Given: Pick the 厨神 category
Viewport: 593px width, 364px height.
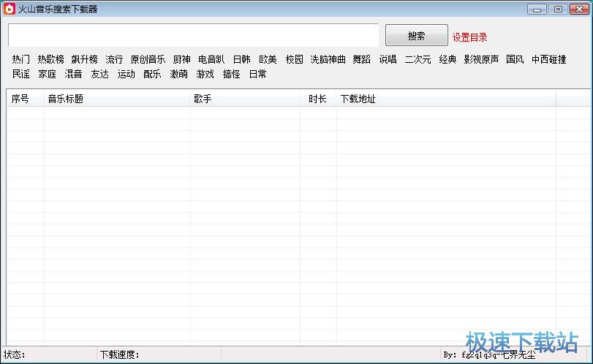Looking at the screenshot, I should 181,59.
